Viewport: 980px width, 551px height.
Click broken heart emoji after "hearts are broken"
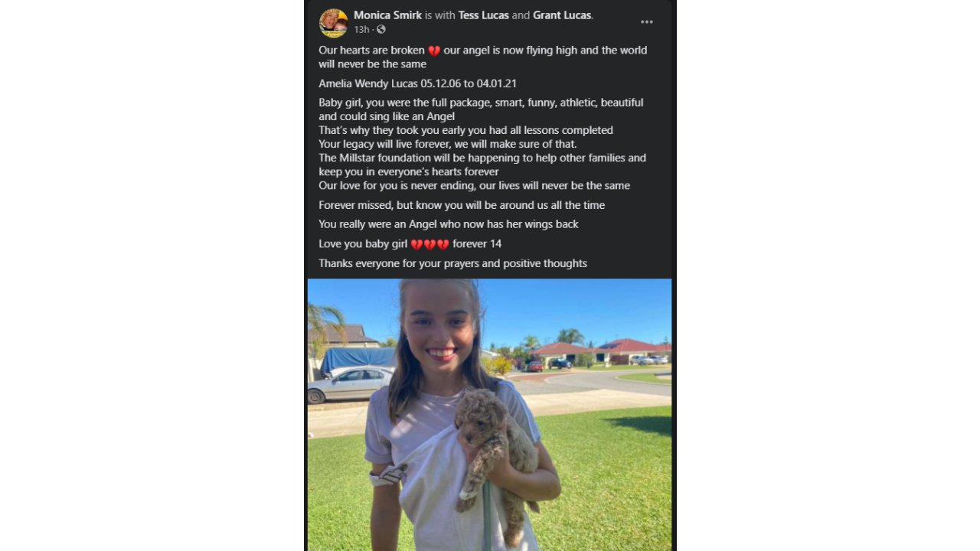(434, 51)
